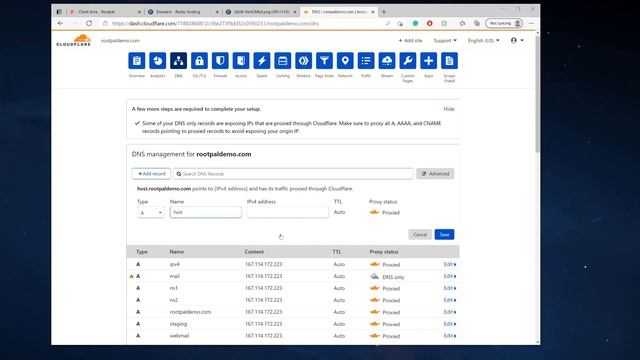Open the browser settings ellipsis menu

point(531,23)
